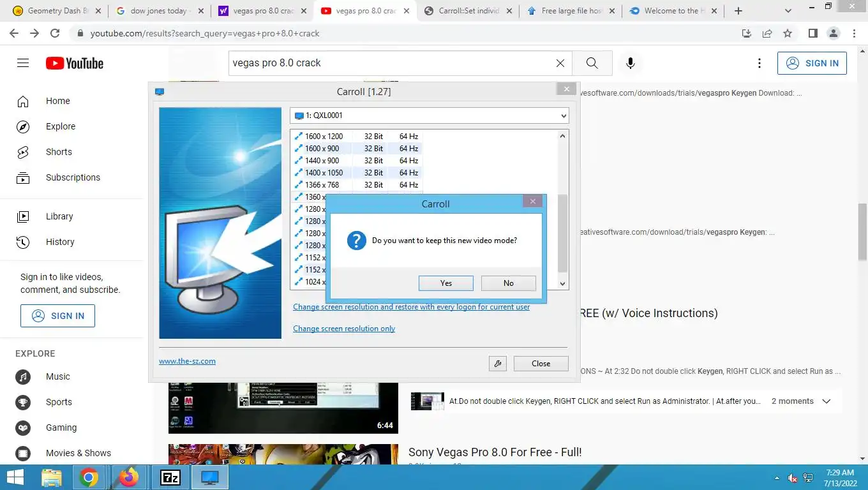The width and height of the screenshot is (868, 490).
Task: Go forward in browser
Action: click(x=34, y=33)
